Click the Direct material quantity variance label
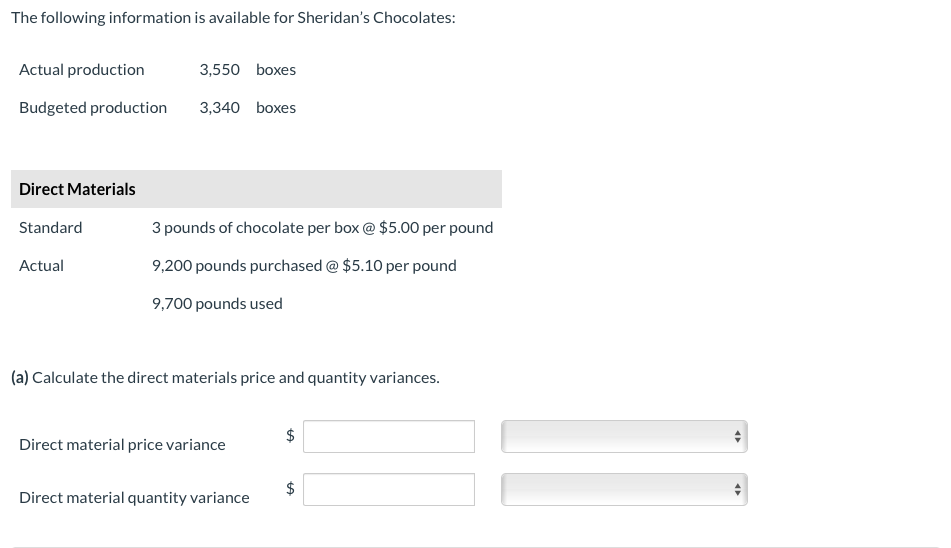Screen dimensions: 951x548 click(x=134, y=498)
